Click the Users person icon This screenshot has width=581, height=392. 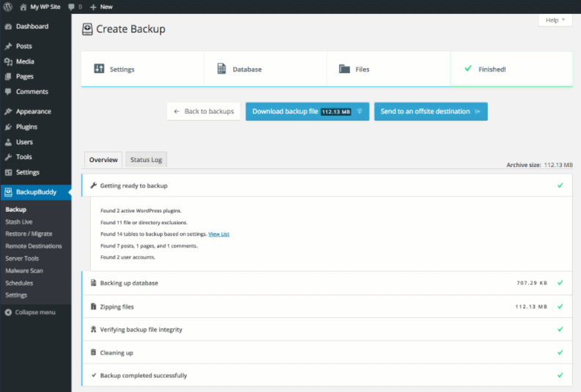[8, 142]
